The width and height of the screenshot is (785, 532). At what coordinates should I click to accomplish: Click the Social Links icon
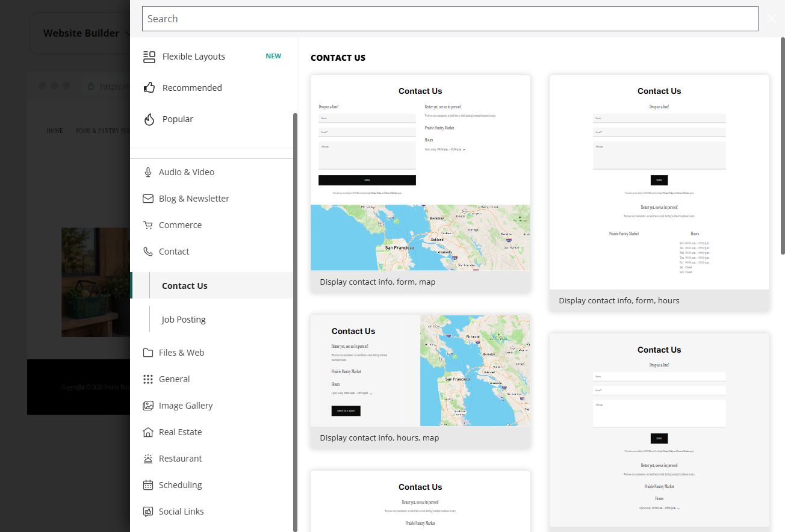click(x=148, y=512)
